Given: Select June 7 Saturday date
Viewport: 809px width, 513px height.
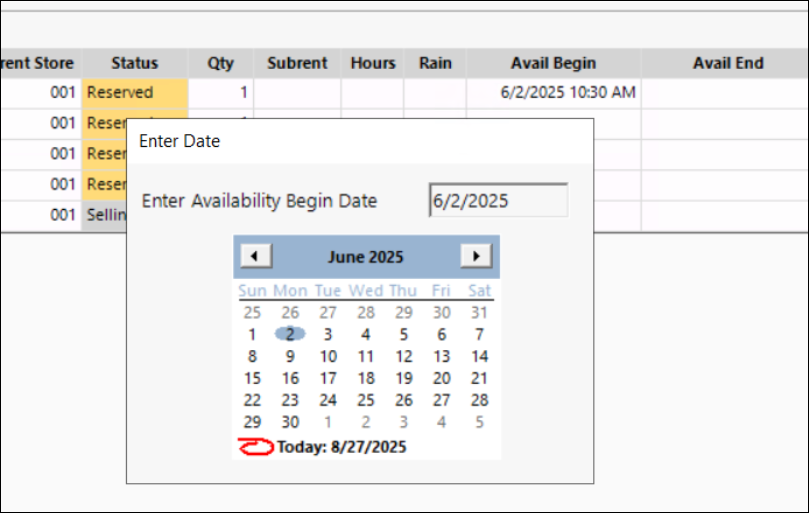Looking at the screenshot, I should pyautogui.click(x=479, y=335).
